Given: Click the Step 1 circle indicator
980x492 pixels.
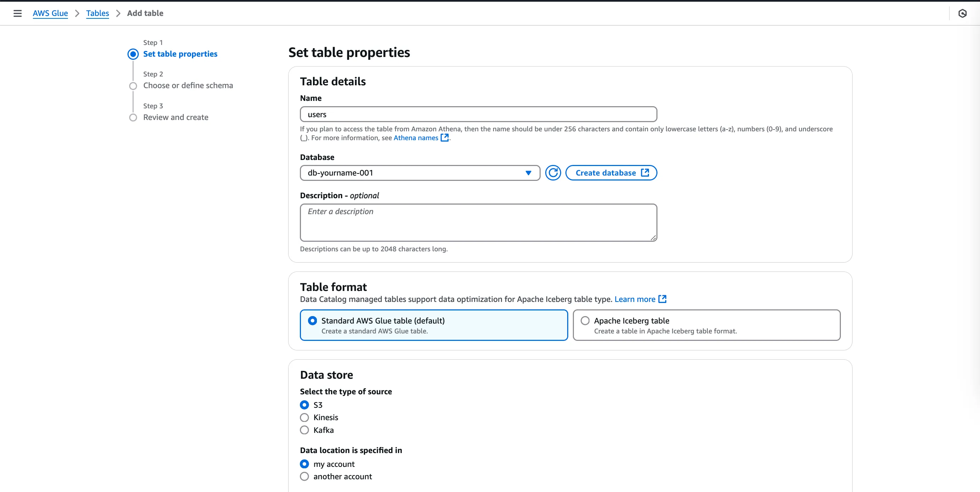Looking at the screenshot, I should [x=133, y=54].
